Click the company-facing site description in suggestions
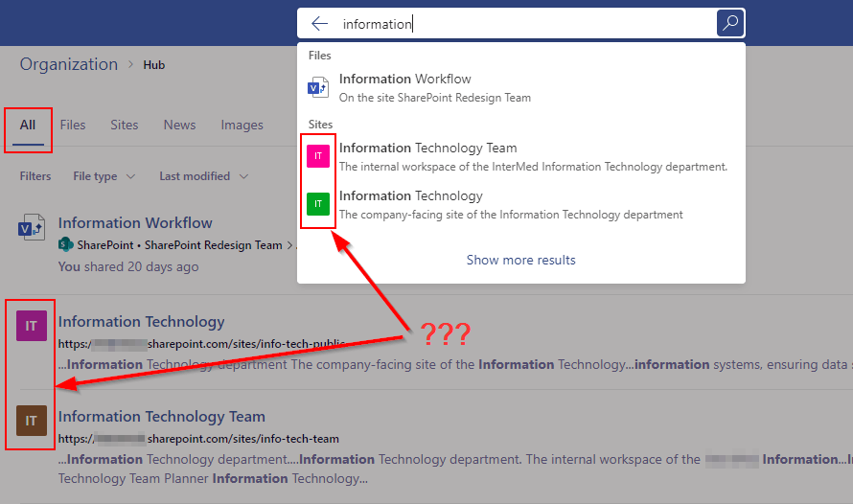This screenshot has width=853, height=504. (x=511, y=215)
